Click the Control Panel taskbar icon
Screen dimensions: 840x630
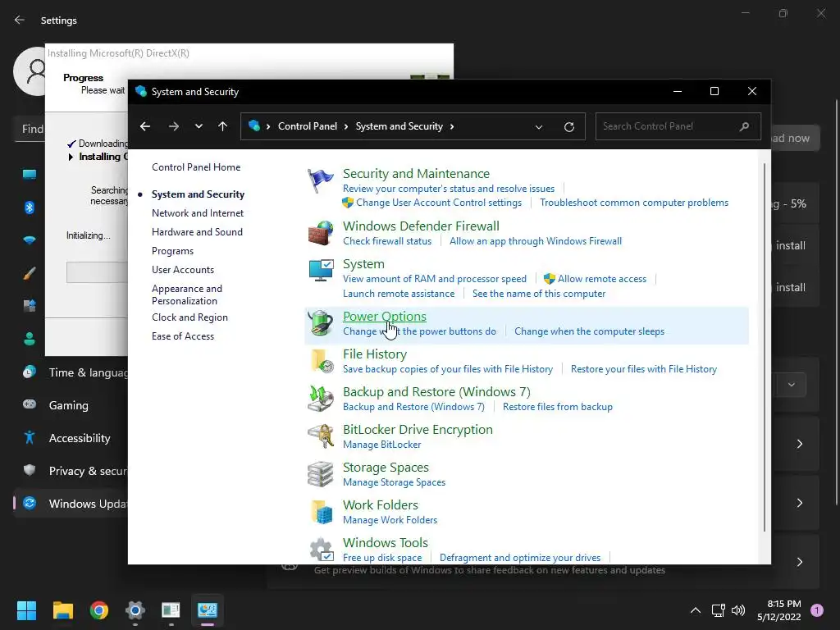click(x=208, y=610)
